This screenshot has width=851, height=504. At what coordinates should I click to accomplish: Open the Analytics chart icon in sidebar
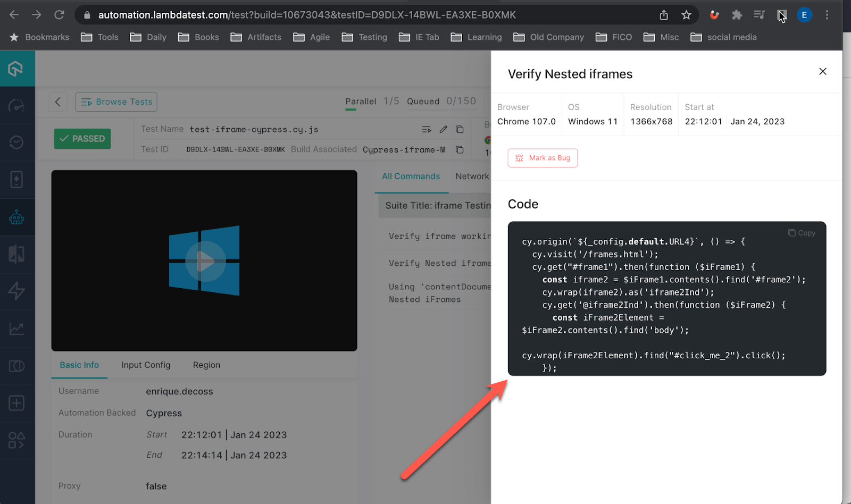[18, 329]
